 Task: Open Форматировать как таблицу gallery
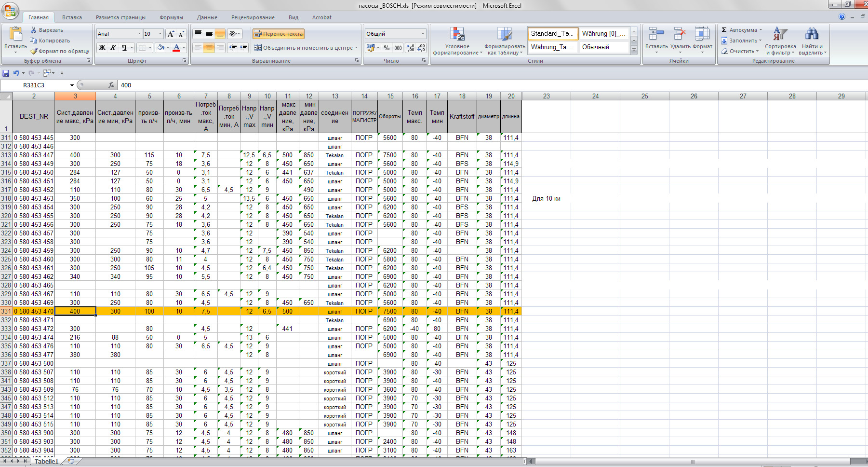click(x=505, y=41)
